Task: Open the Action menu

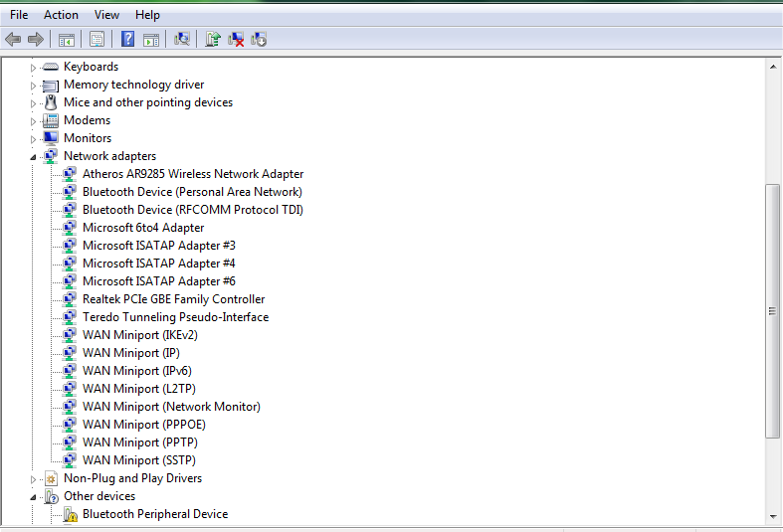Action: click(x=61, y=15)
